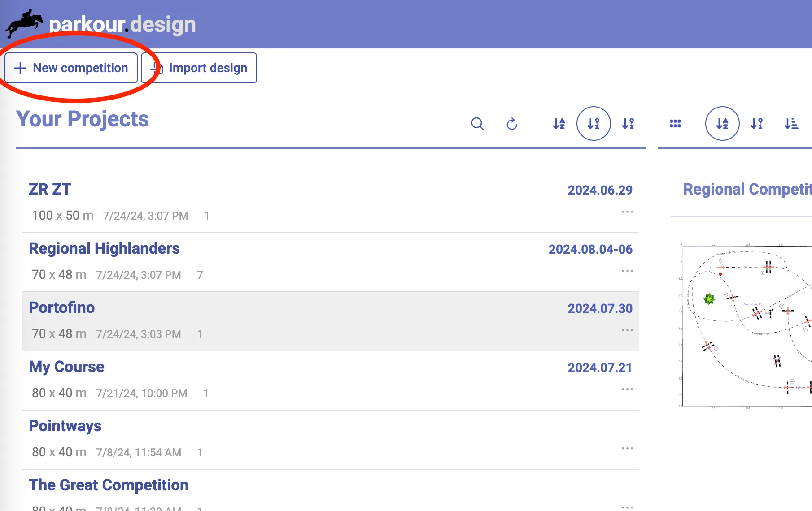Screen dimensions: 812x511
Task: Open the ZR ZT project options menu
Action: [x=627, y=212]
